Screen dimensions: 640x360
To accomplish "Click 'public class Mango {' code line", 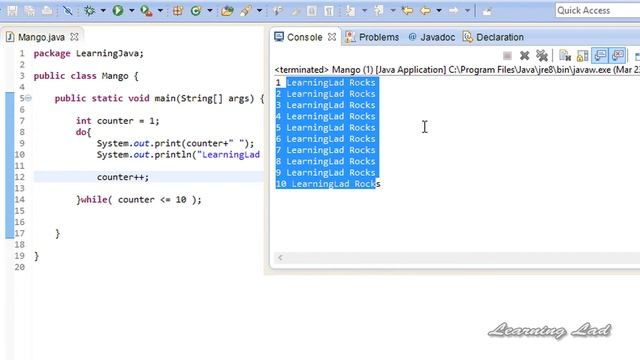I will tap(86, 76).
